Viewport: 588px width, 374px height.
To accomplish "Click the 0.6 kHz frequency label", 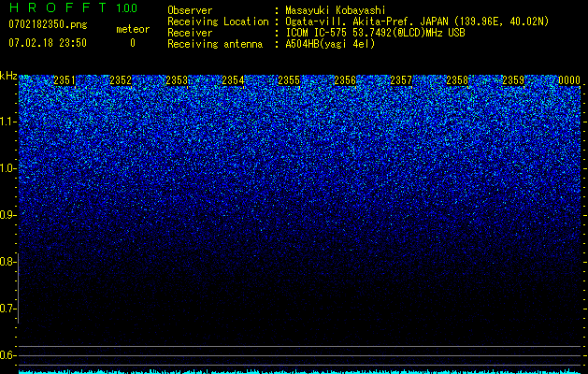I will coord(7,355).
